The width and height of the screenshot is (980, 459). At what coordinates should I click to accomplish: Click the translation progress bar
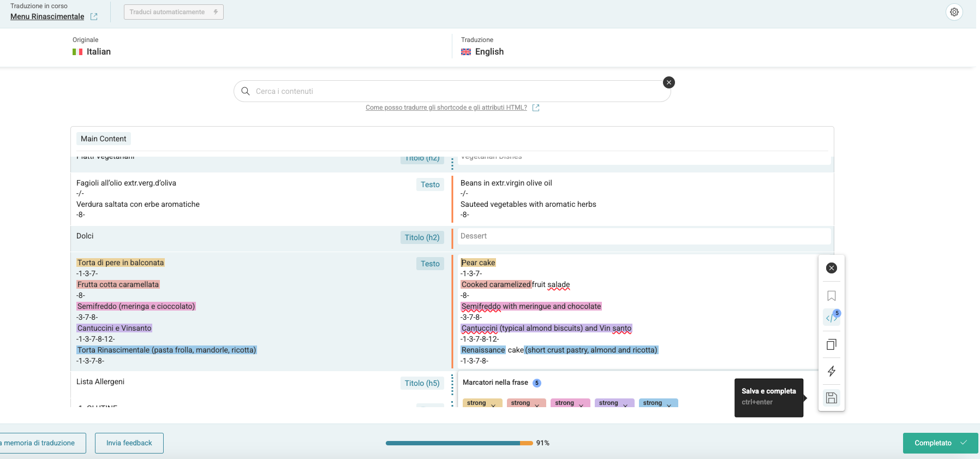(x=458, y=443)
